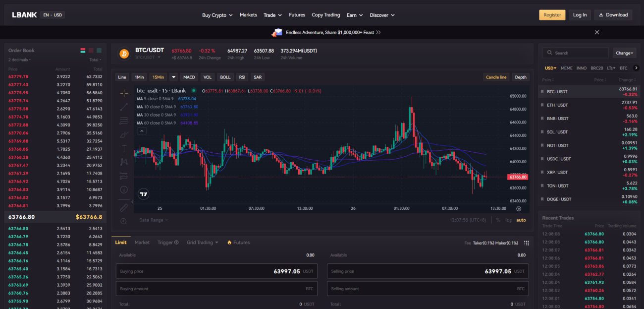Toggle log scale on chart
Screen dimensions: 644x309
click(x=509, y=220)
